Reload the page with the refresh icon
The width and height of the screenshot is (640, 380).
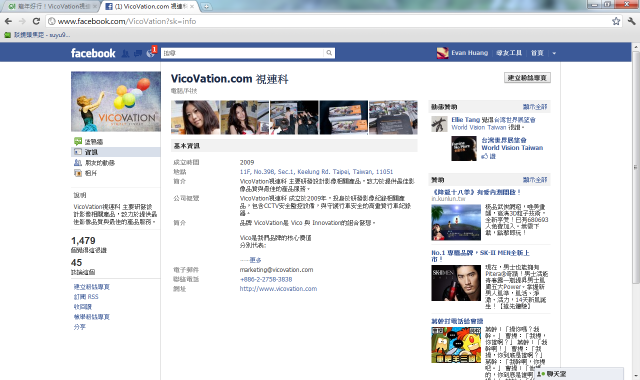[36, 21]
